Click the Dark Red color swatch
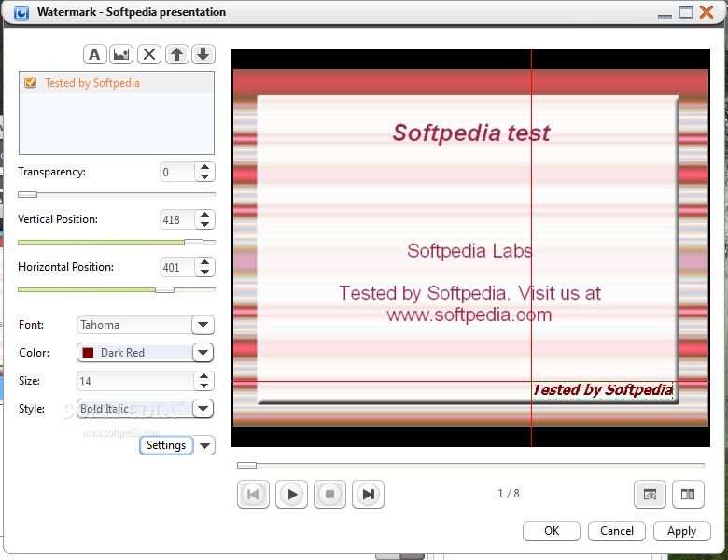728x560 pixels. tap(89, 353)
